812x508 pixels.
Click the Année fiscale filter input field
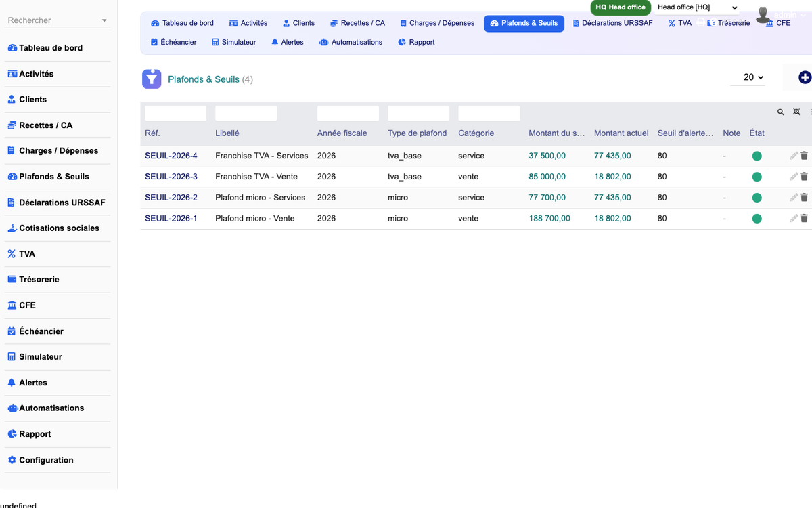348,113
